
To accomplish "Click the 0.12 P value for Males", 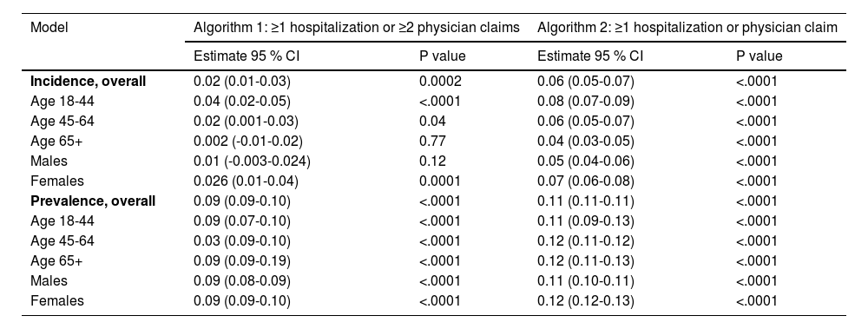I will [x=432, y=161].
